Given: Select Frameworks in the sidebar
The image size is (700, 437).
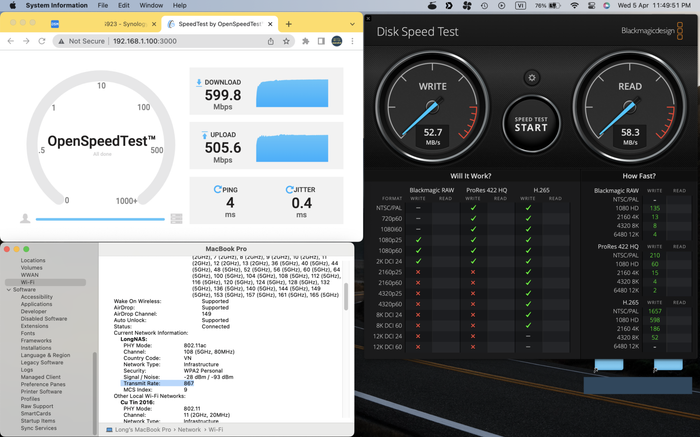Looking at the screenshot, I should click(x=36, y=341).
